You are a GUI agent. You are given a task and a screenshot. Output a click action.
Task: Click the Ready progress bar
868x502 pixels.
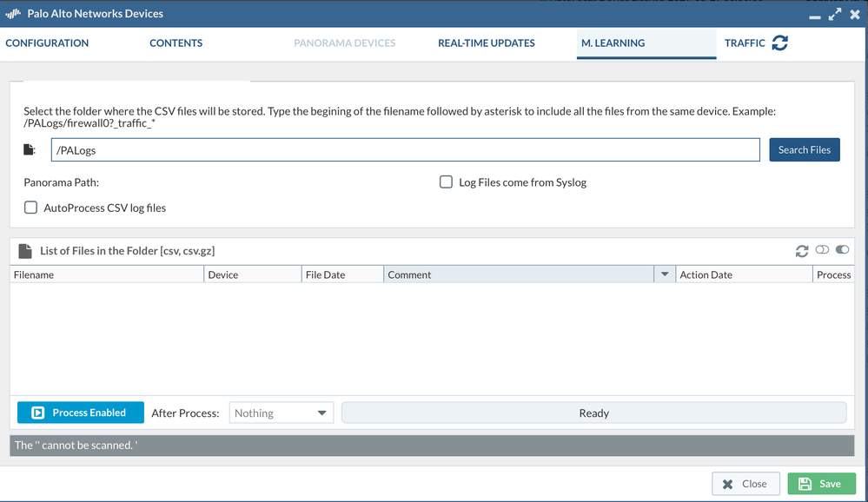tap(593, 413)
